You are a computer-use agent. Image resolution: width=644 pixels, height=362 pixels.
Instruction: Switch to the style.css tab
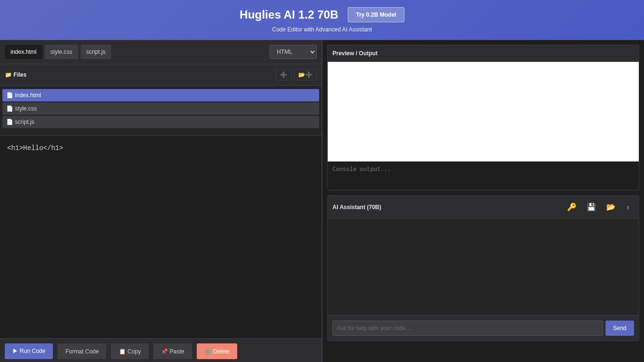[61, 52]
